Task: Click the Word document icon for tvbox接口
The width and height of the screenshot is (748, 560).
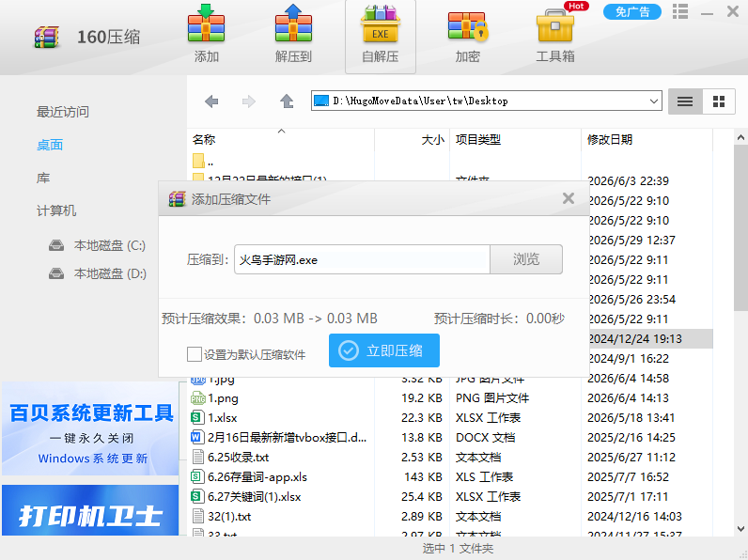Action: (x=197, y=438)
